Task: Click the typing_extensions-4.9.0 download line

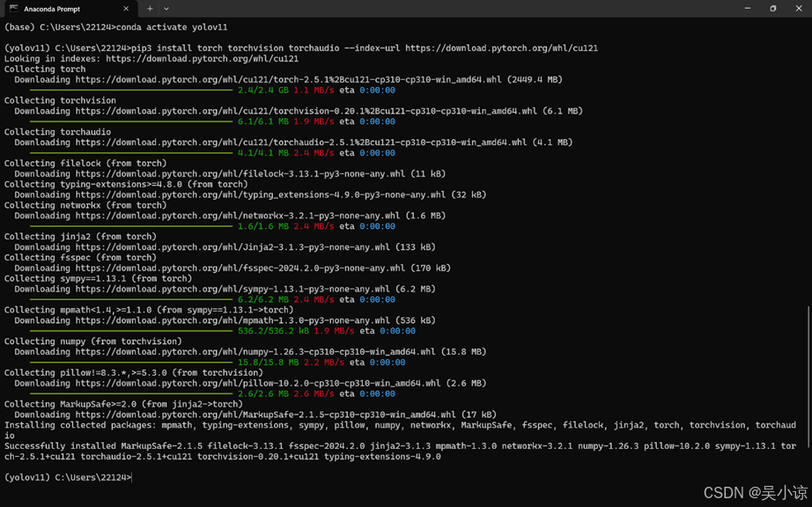Action: 250,195
